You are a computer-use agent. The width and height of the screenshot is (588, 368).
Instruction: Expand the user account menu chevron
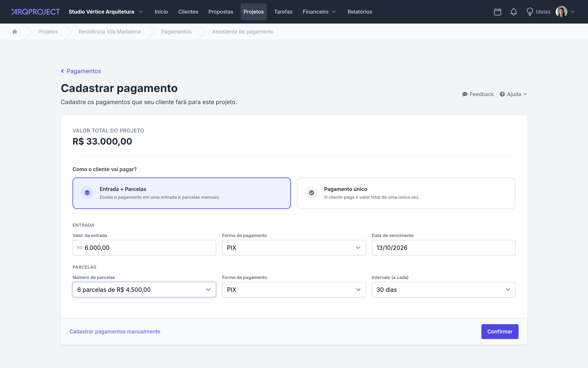pyautogui.click(x=573, y=12)
